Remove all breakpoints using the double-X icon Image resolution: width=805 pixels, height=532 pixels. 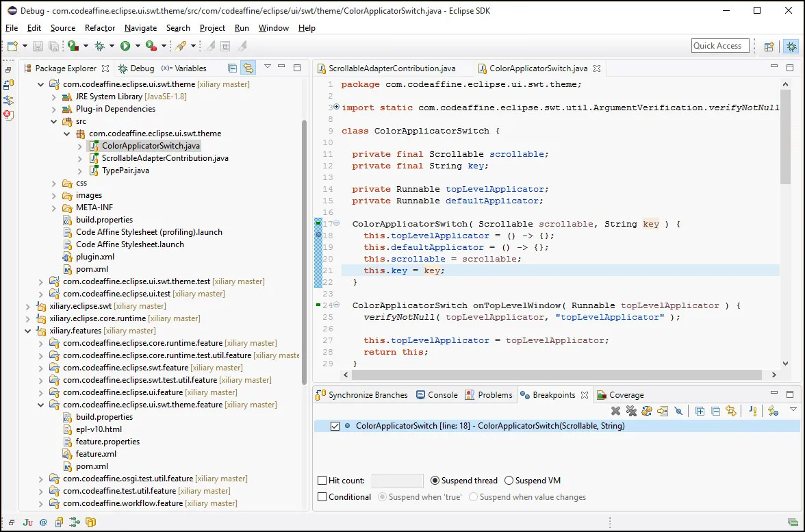(631, 411)
